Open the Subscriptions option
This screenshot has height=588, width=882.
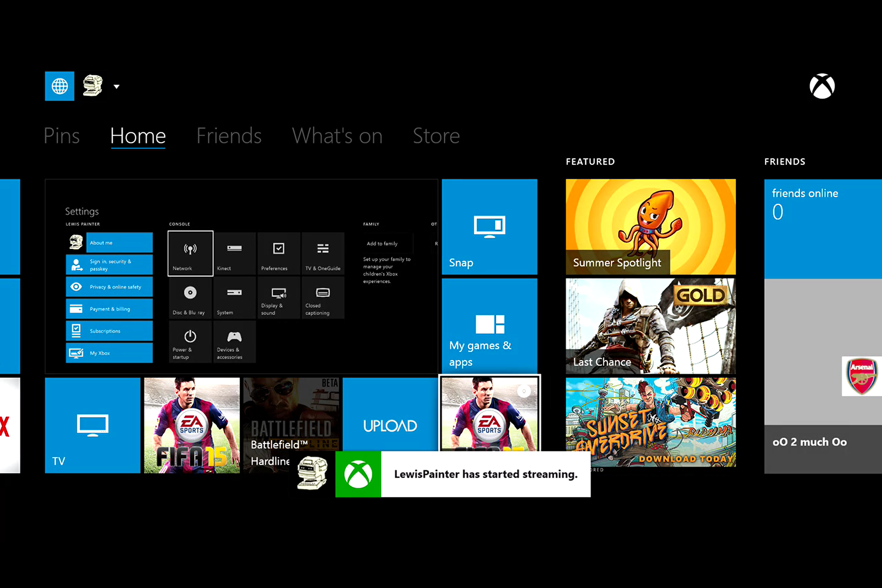pyautogui.click(x=109, y=331)
